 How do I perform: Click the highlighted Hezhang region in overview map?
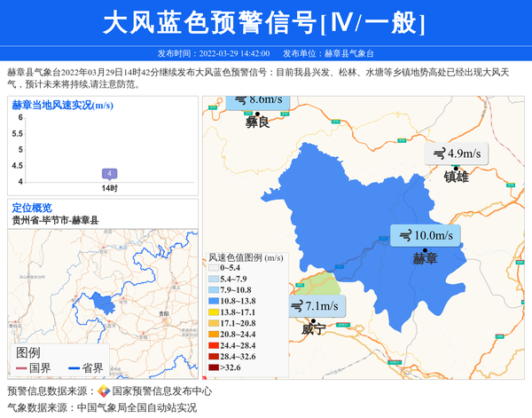click(104, 305)
